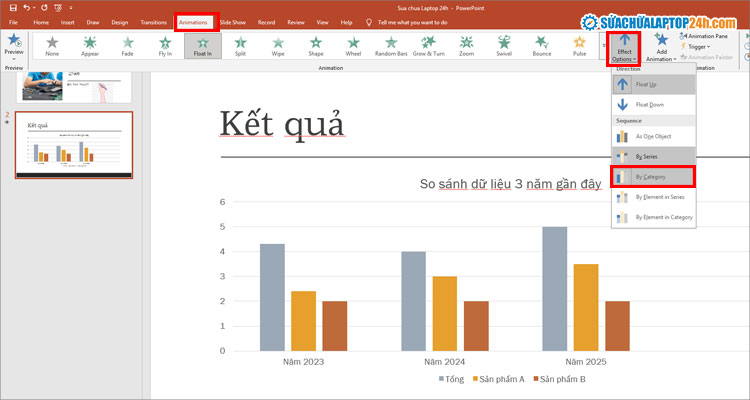
Task: Click the Kết quả slide title
Action: pos(282,125)
